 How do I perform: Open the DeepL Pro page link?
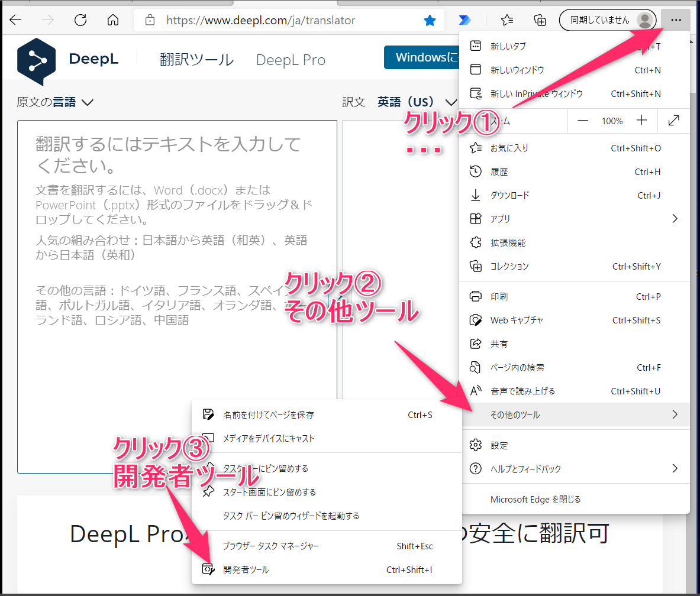click(290, 59)
